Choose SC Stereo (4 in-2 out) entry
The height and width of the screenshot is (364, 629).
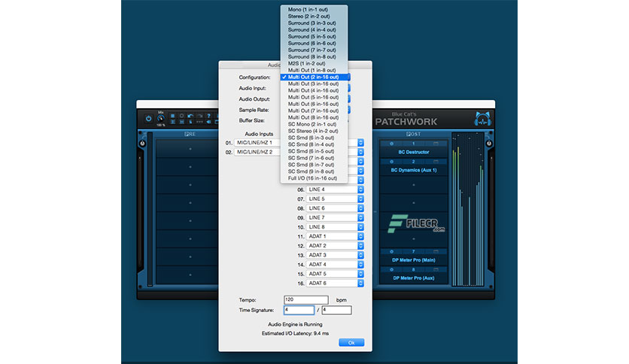click(314, 131)
